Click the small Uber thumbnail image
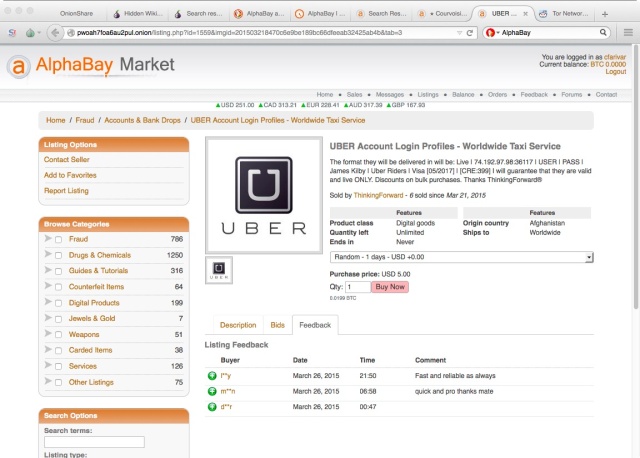The image size is (640, 458). [x=219, y=270]
